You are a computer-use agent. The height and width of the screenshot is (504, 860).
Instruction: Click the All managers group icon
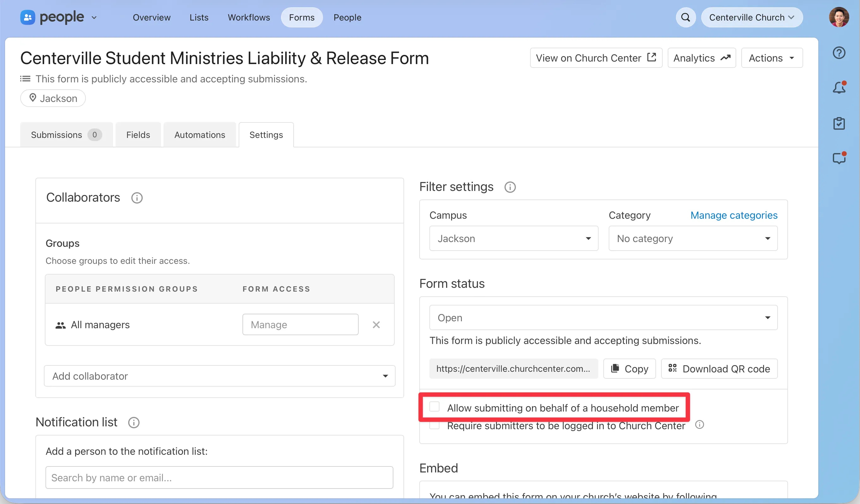pos(60,325)
